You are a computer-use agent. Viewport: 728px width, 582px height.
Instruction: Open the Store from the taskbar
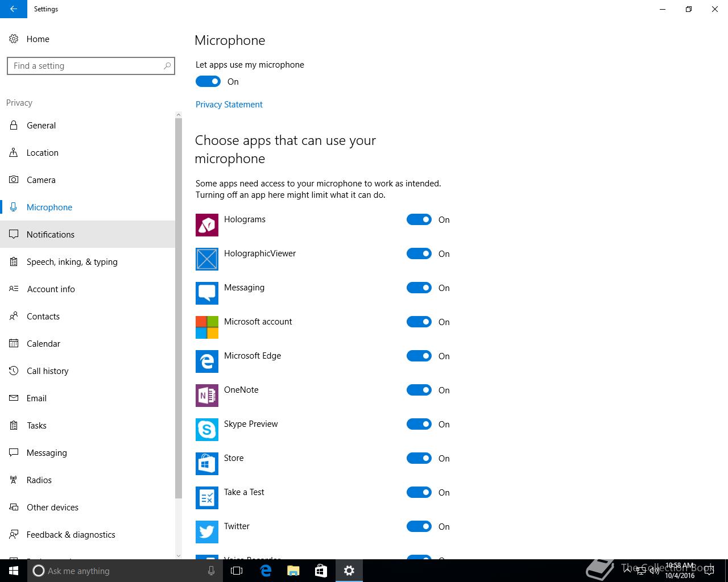pyautogui.click(x=321, y=571)
